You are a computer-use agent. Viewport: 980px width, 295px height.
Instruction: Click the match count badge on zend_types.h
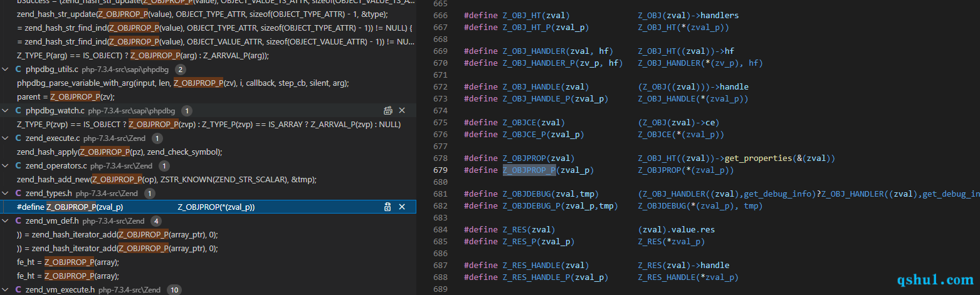click(149, 193)
